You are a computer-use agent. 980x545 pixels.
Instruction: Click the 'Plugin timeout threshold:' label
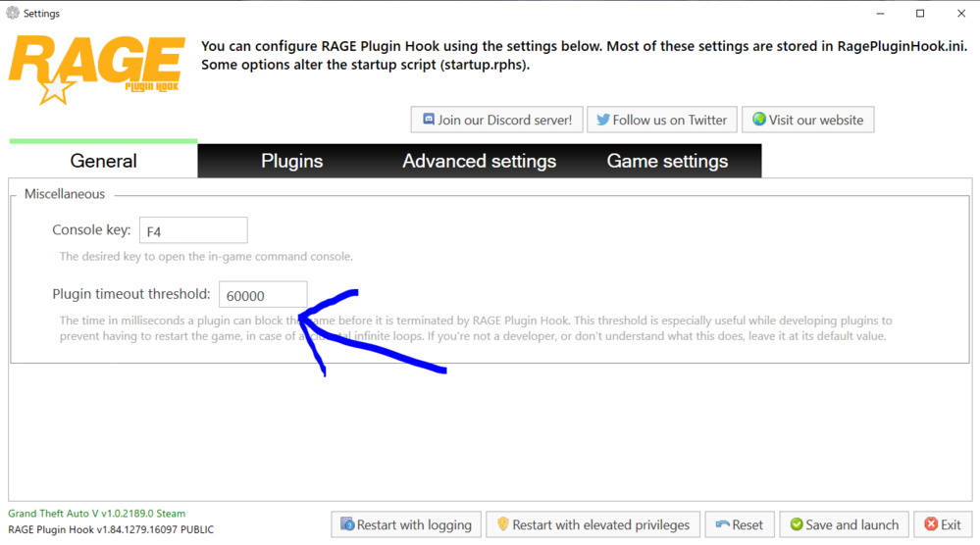tap(131, 294)
